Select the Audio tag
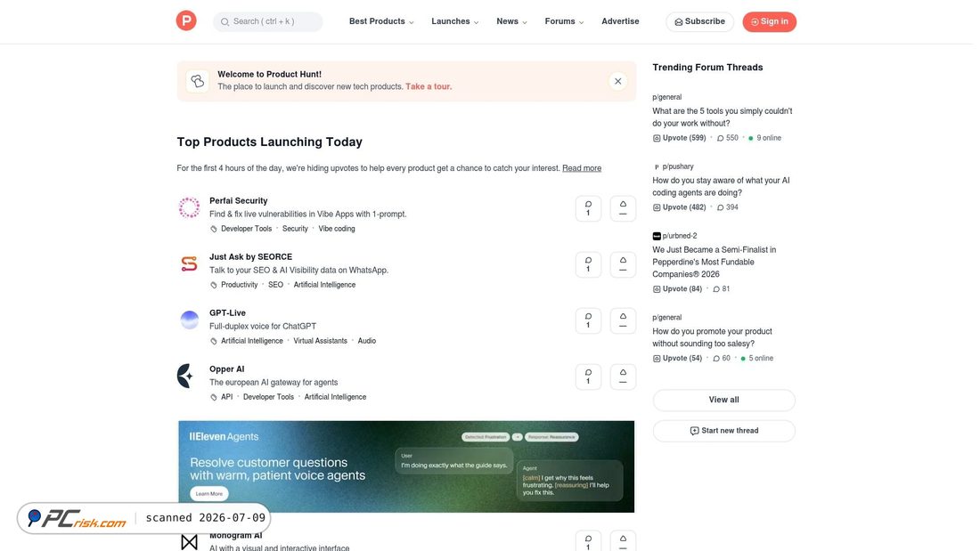The width and height of the screenshot is (980, 551). (x=367, y=341)
